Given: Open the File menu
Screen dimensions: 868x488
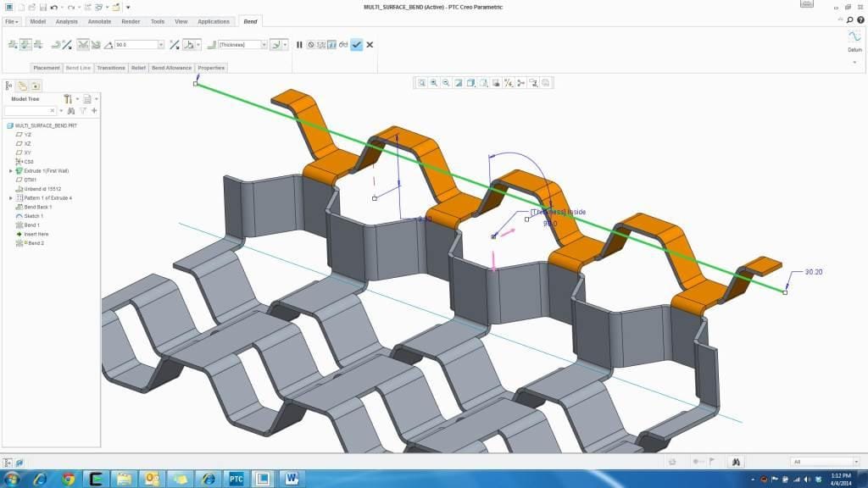Looking at the screenshot, I should (x=12, y=21).
